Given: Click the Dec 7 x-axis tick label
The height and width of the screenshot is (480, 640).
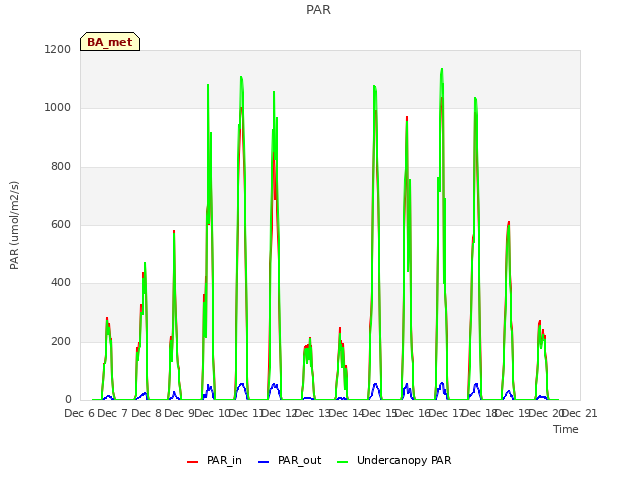Looking at the screenshot, I should pyautogui.click(x=113, y=413).
